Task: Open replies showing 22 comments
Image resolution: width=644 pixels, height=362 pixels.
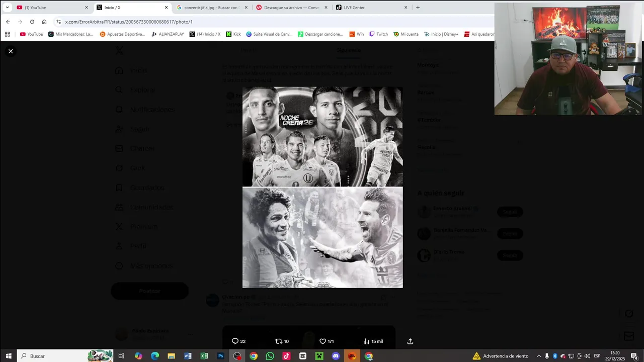Action: point(238,341)
